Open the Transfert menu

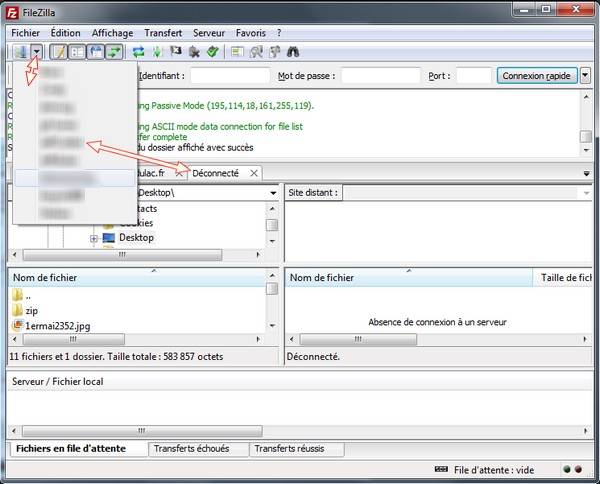click(163, 33)
